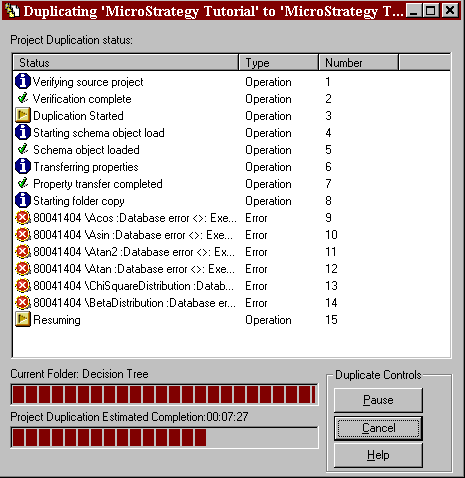Click info icon beside Transferring properties

pyautogui.click(x=23, y=166)
